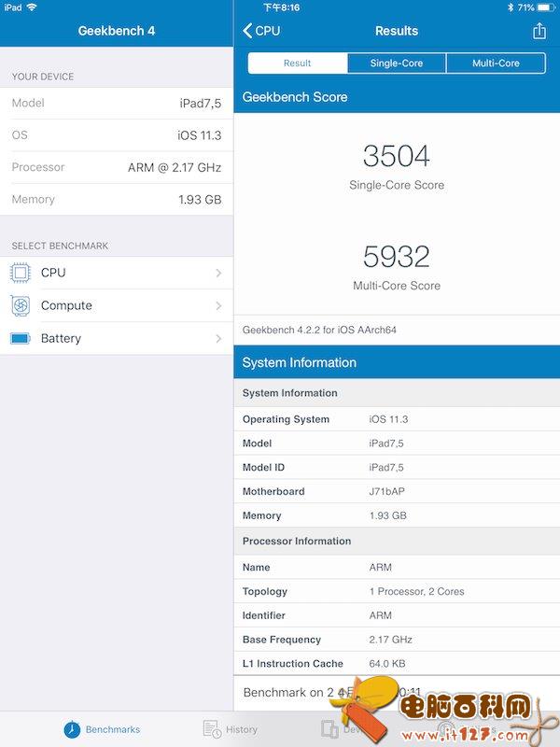Expand the CPU row chevron
Viewport: 560px width, 747px height.
[218, 273]
